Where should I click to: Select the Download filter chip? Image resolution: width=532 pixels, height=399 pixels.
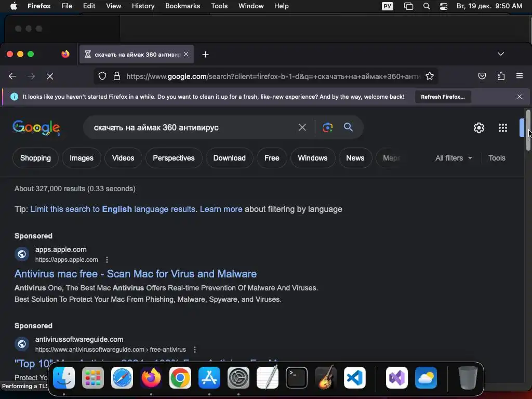click(229, 158)
